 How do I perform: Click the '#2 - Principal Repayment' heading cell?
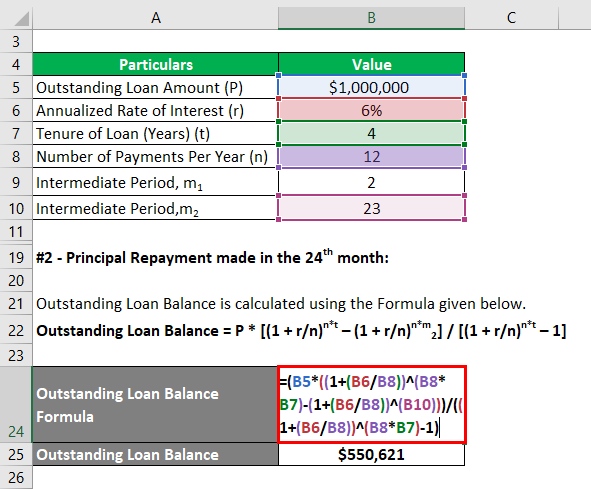212,258
